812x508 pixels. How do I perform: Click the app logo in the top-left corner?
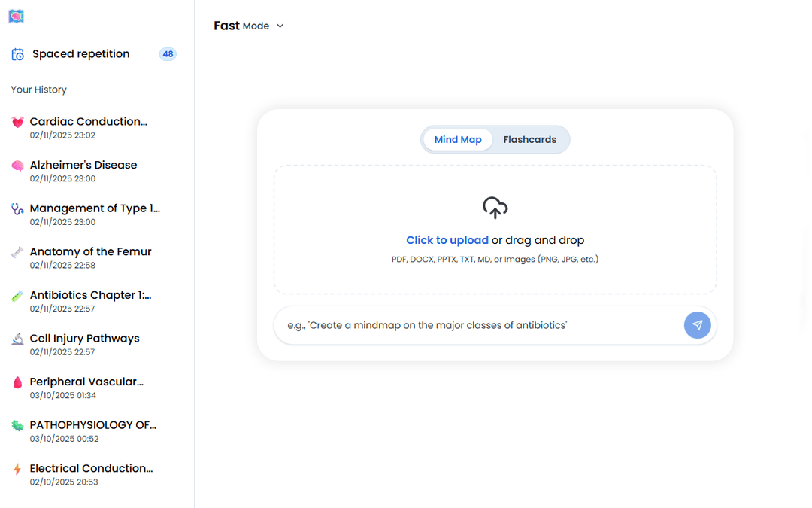point(16,16)
